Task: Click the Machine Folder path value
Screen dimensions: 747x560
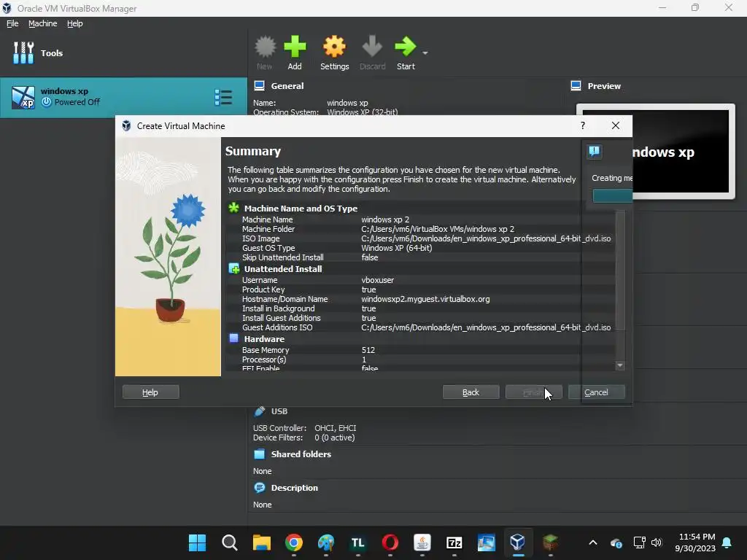Action: [x=438, y=229]
